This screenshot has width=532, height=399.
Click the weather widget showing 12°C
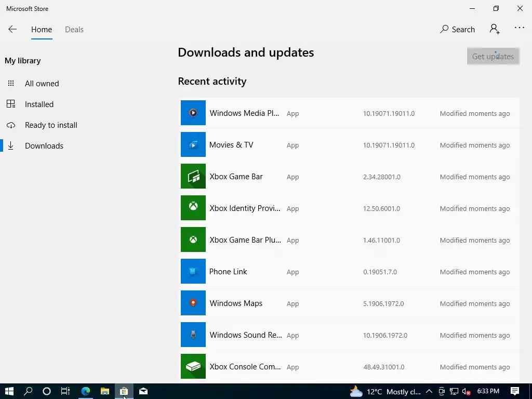[x=385, y=392]
